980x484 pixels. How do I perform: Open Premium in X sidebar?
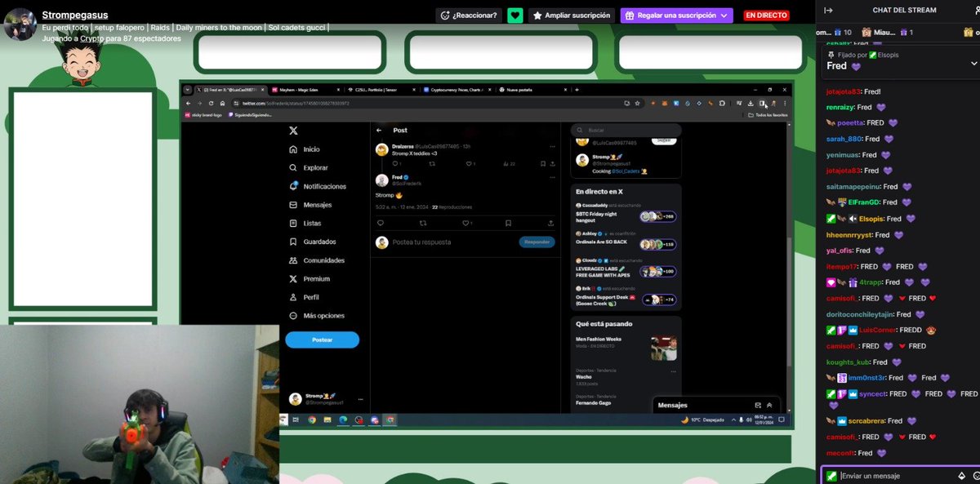(310, 278)
